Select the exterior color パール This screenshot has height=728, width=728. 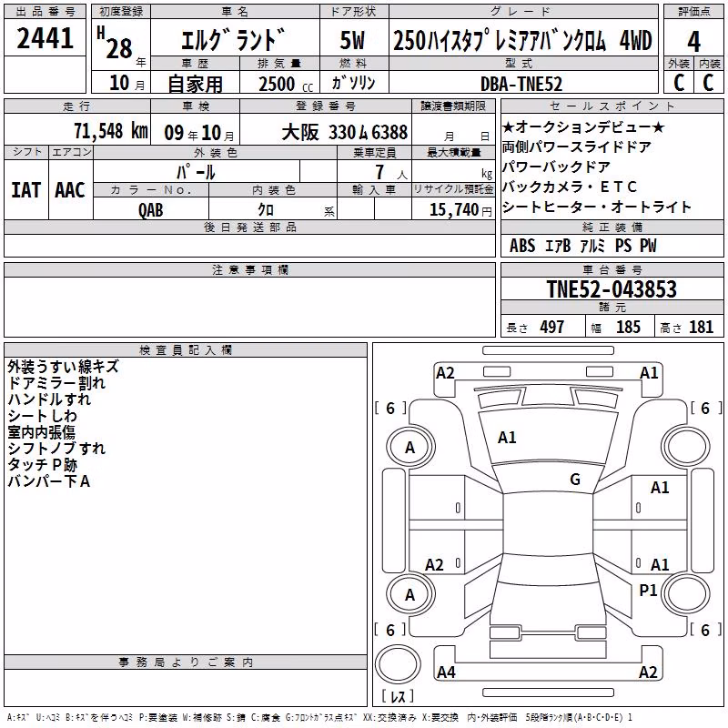coord(196,172)
